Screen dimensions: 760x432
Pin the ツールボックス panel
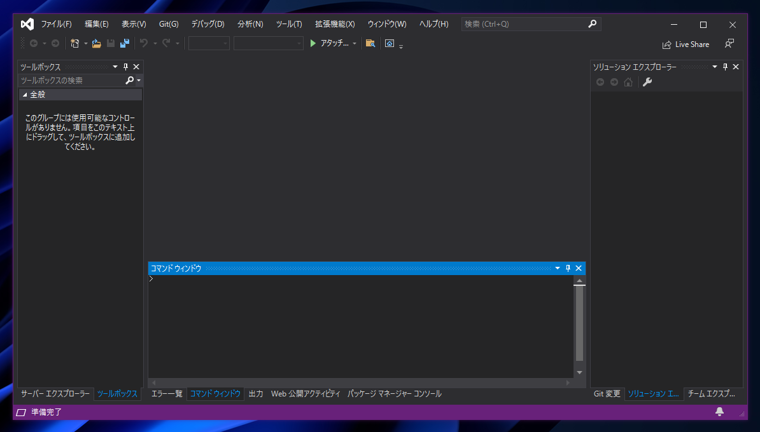point(126,66)
